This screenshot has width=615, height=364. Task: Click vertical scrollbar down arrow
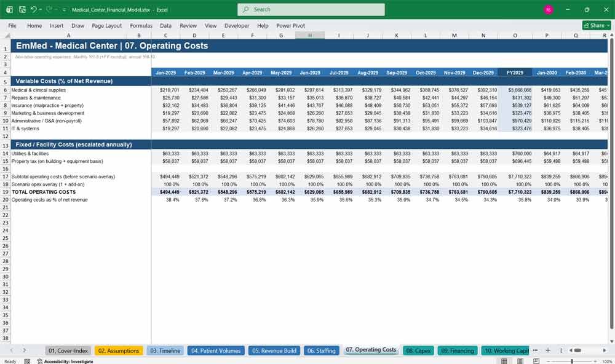click(611, 341)
